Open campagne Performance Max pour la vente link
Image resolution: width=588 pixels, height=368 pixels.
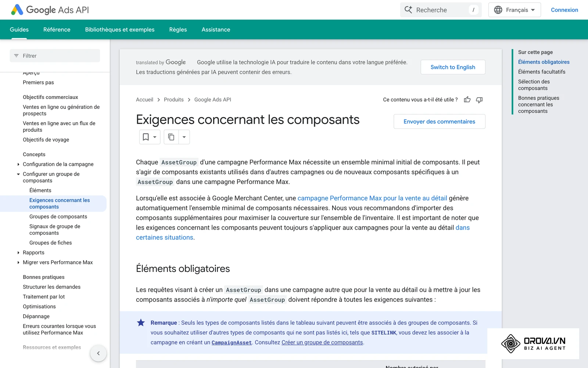pos(372,198)
